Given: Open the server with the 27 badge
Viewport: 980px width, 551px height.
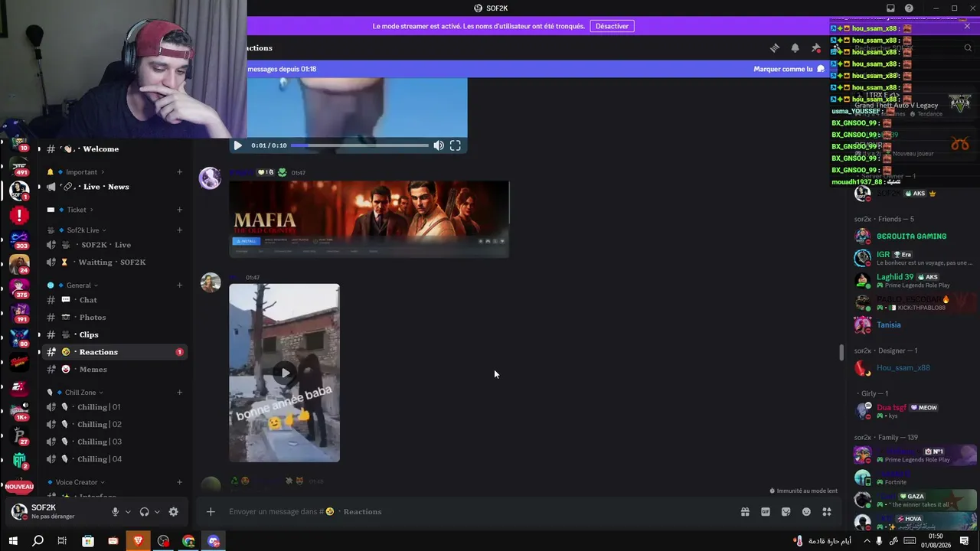Looking at the screenshot, I should coord(19,435).
